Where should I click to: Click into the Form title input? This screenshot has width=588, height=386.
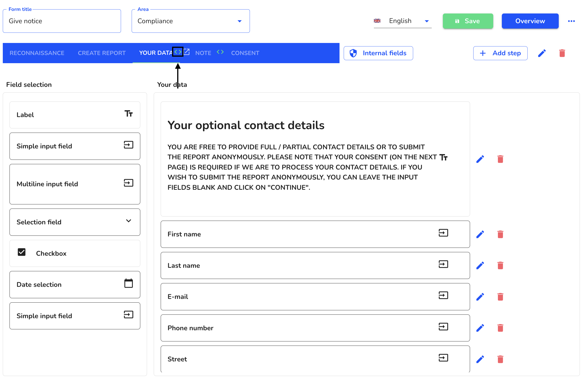pyautogui.click(x=62, y=21)
